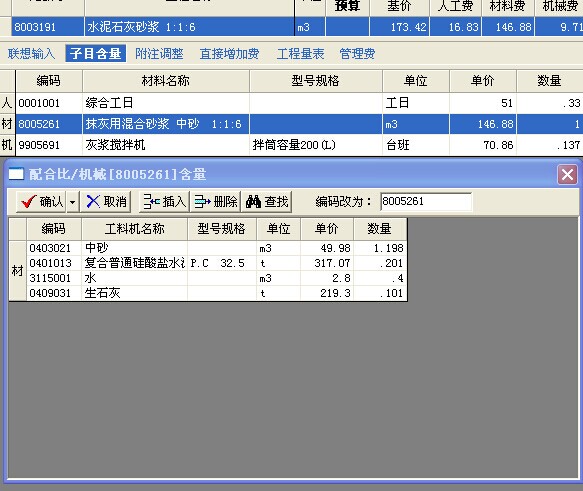Click the quantity cell .101

tap(380, 293)
